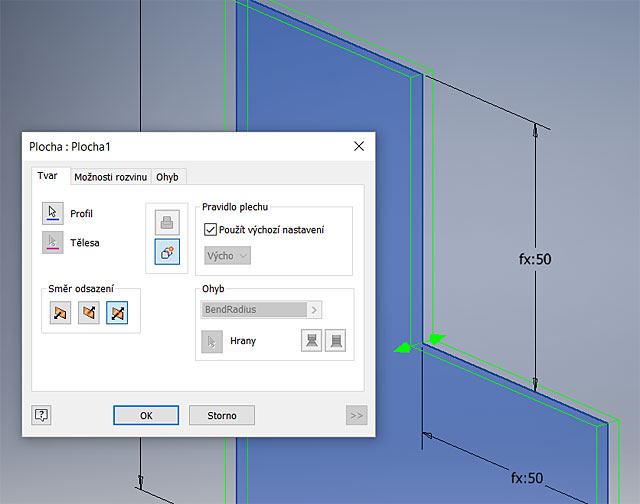Switch to the Tvar tab

tap(47, 176)
